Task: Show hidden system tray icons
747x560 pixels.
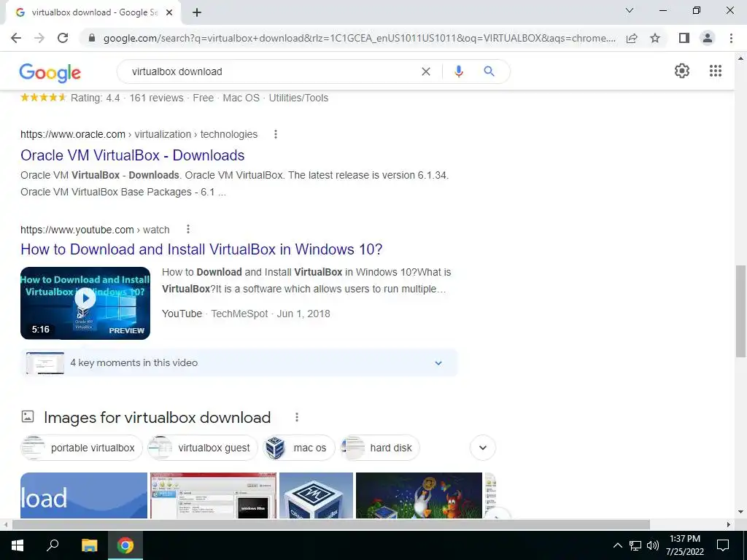Action: 617,545
